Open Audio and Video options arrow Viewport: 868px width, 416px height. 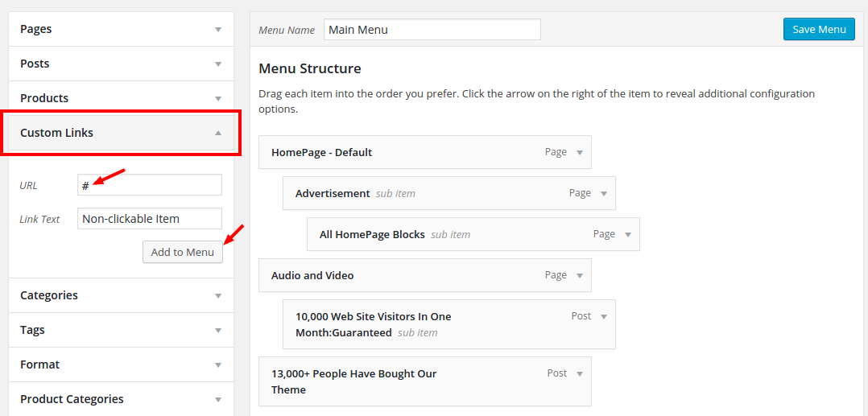pyautogui.click(x=580, y=275)
